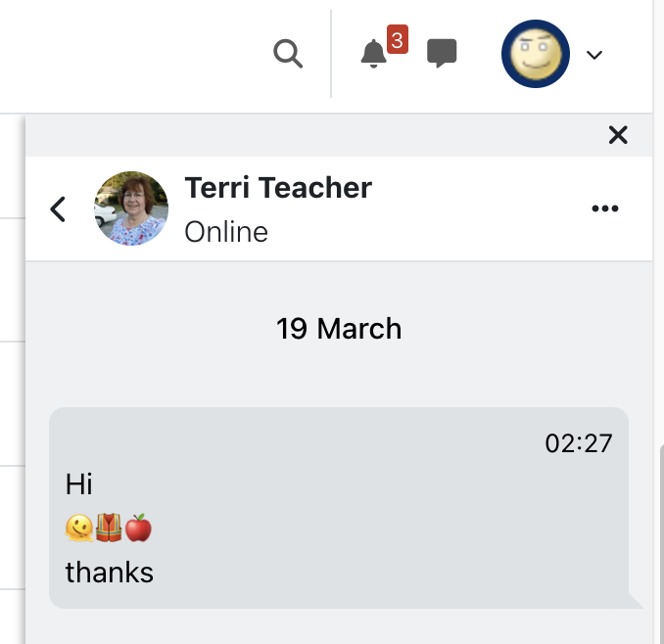Image resolution: width=664 pixels, height=644 pixels.
Task: Click the red 3 notification badge
Action: coord(398,39)
